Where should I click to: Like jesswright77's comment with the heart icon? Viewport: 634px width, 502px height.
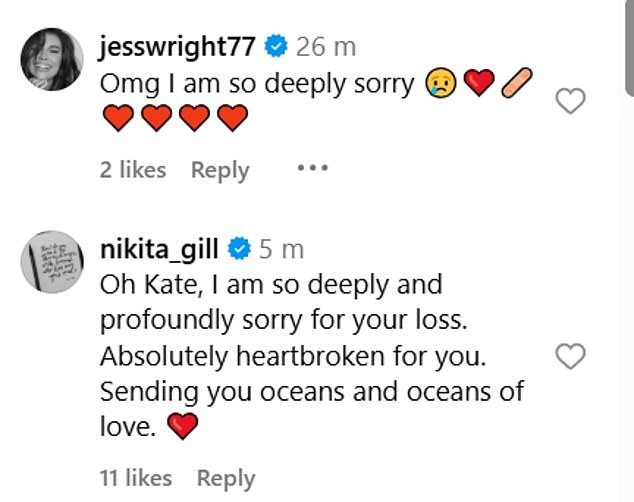coord(570,100)
